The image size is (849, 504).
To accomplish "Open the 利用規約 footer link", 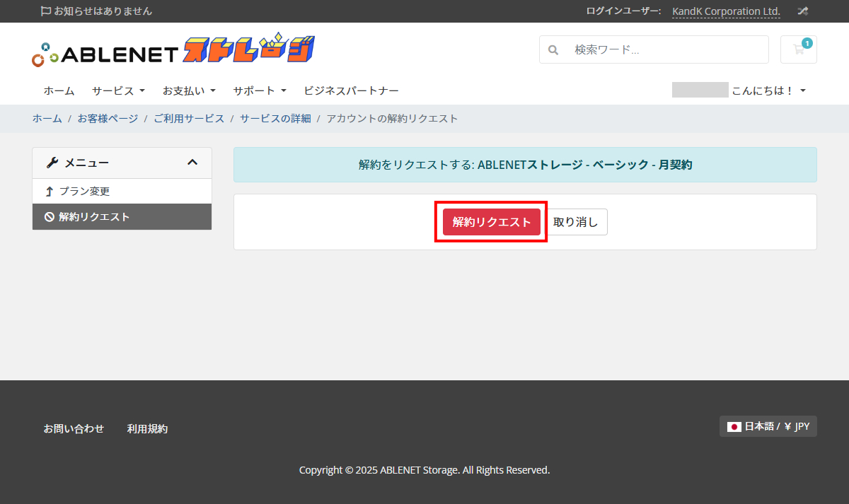I will click(147, 428).
